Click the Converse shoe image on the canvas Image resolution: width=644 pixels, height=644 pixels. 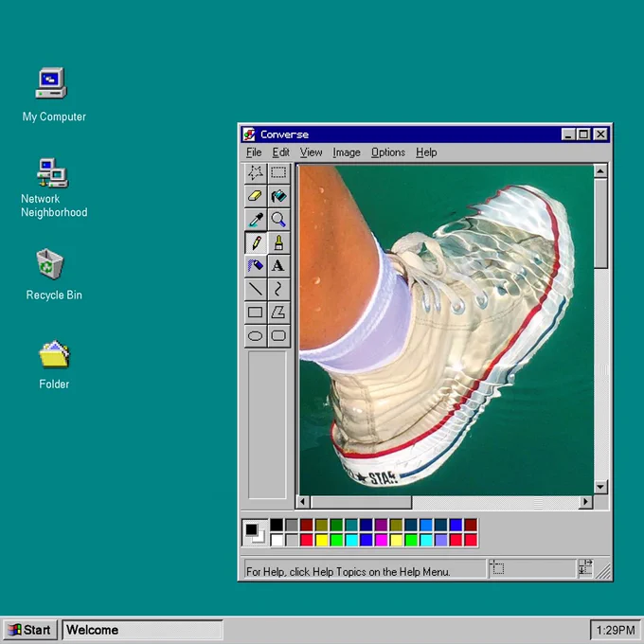click(x=446, y=331)
